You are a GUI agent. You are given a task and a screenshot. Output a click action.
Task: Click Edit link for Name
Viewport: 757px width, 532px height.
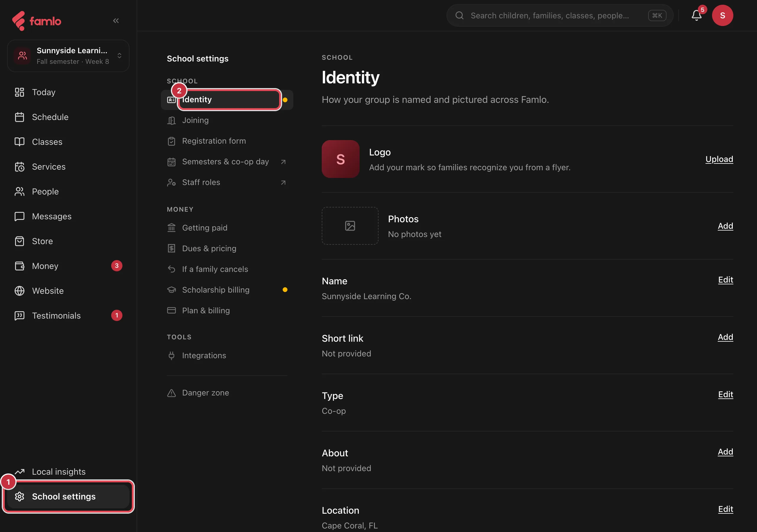pyautogui.click(x=726, y=280)
